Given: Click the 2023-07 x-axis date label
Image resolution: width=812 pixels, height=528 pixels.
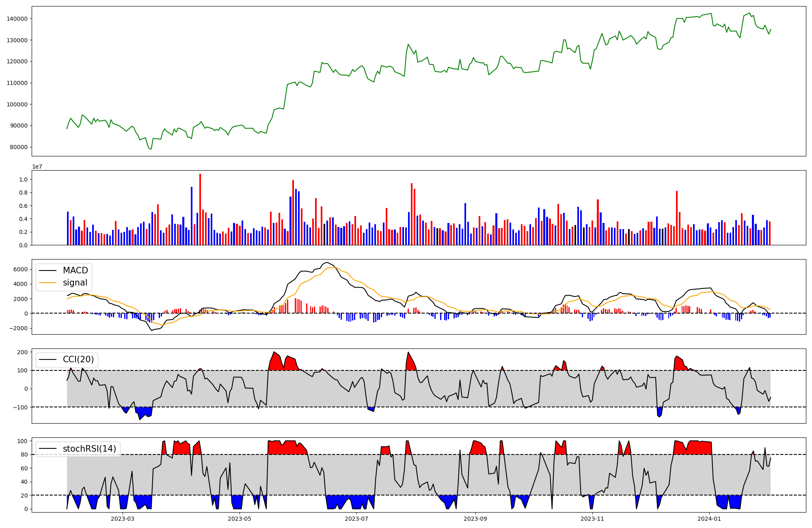Looking at the screenshot, I should (x=356, y=519).
